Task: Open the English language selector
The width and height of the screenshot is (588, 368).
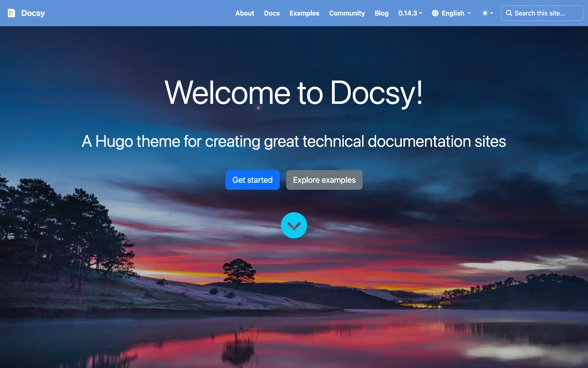Action: (x=451, y=13)
